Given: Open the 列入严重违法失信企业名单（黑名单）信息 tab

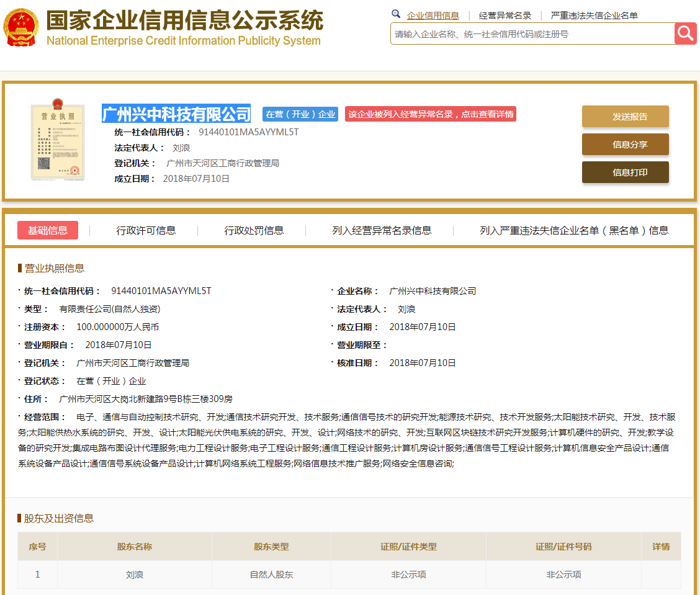Looking at the screenshot, I should pyautogui.click(x=573, y=230).
